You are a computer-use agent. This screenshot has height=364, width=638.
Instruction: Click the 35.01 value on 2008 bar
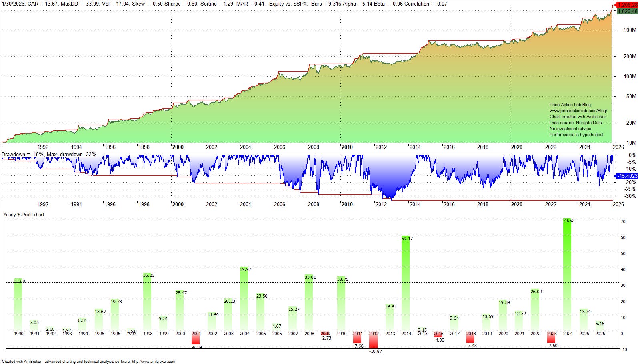tap(310, 277)
